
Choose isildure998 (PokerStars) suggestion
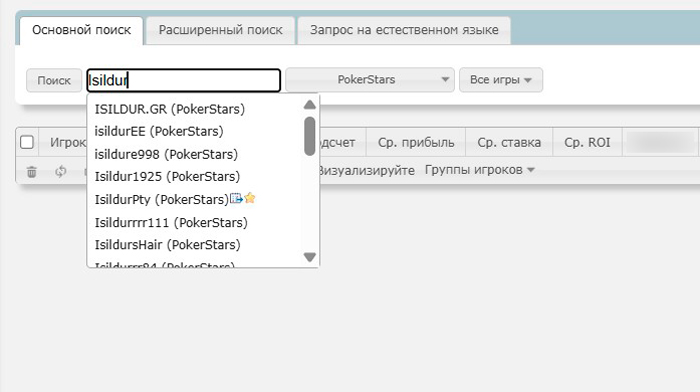pos(166,154)
